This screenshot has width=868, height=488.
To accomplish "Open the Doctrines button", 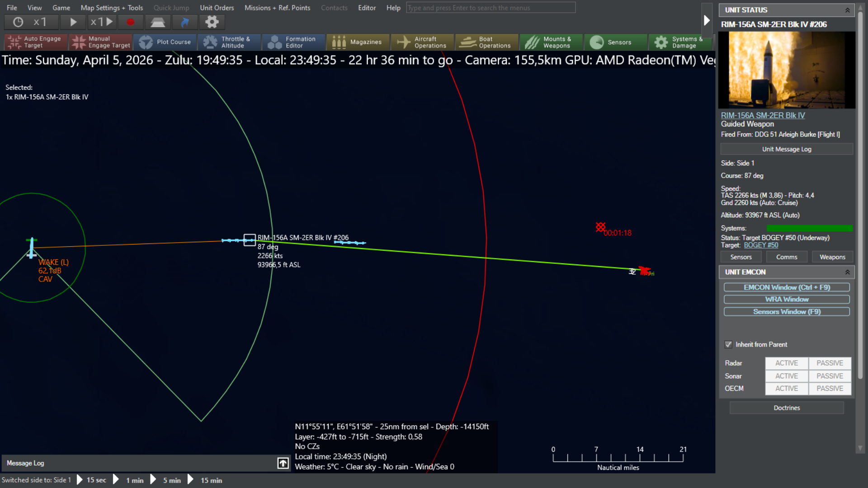I will (x=787, y=408).
